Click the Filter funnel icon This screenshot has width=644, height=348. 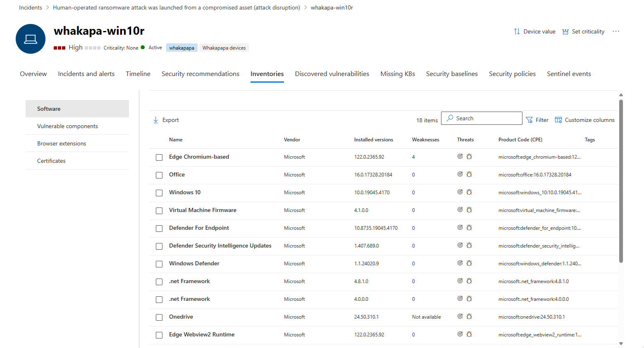click(529, 120)
